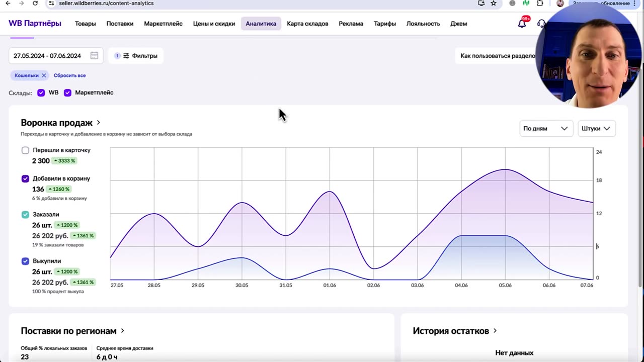Click the date range field 27.05.2024 - 07.06.2024
The width and height of the screenshot is (644, 362).
pyautogui.click(x=56, y=56)
